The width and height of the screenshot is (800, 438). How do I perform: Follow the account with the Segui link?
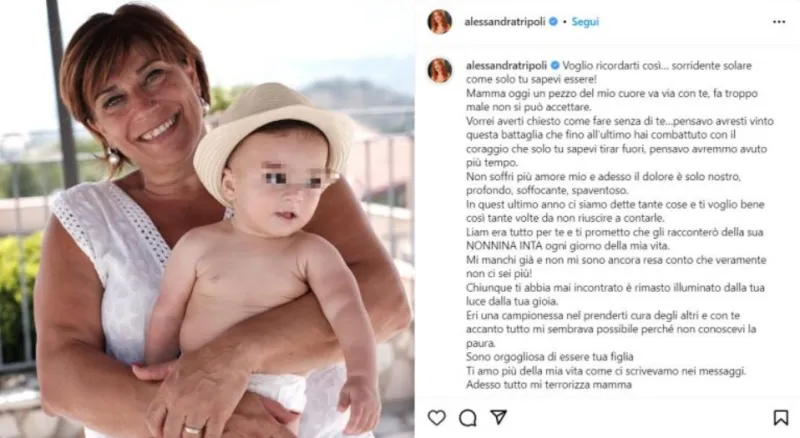click(585, 22)
